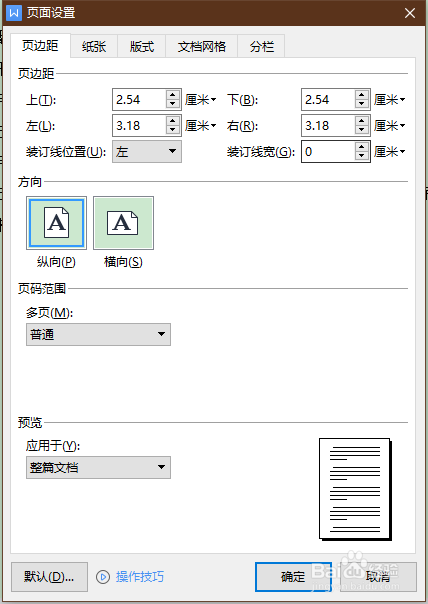The height and width of the screenshot is (604, 428).
Task: Click the 装订线宽(G) gutter width field
Action: (x=328, y=152)
